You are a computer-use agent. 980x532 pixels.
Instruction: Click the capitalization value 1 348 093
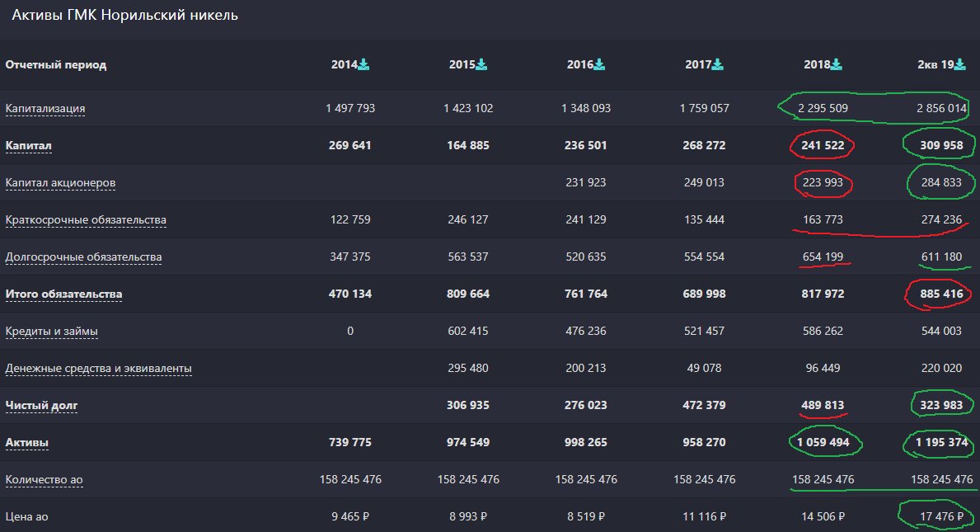[586, 108]
